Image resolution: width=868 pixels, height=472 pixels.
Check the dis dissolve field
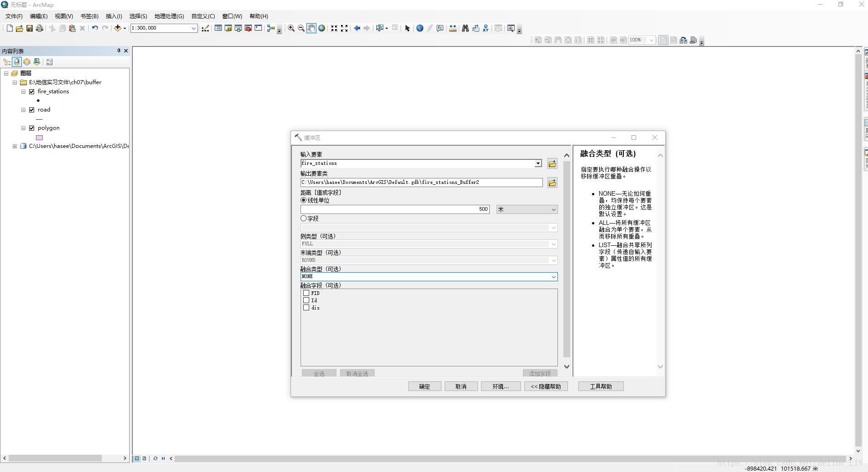306,308
